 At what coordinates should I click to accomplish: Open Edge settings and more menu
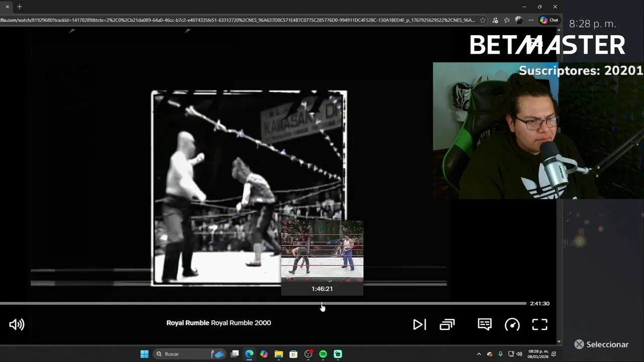coord(531,20)
